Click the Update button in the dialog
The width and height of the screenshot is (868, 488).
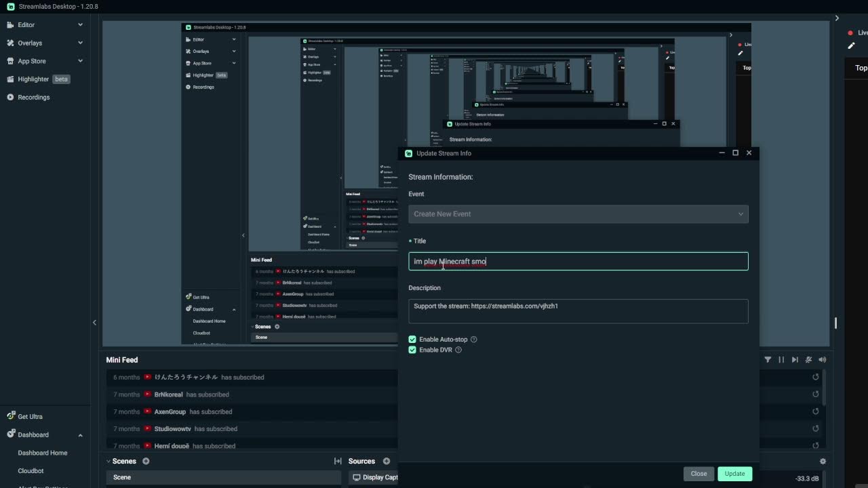click(734, 474)
